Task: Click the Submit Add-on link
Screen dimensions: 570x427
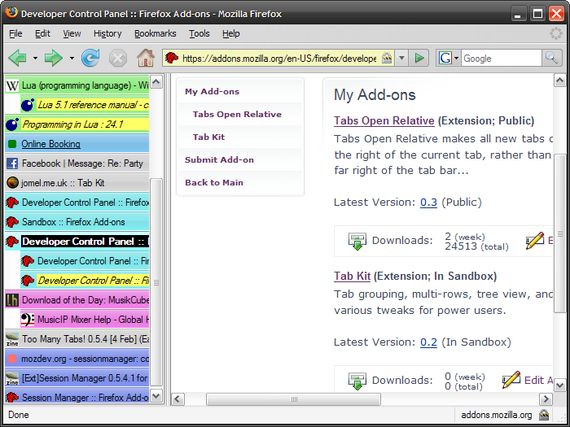Action: coord(219,160)
